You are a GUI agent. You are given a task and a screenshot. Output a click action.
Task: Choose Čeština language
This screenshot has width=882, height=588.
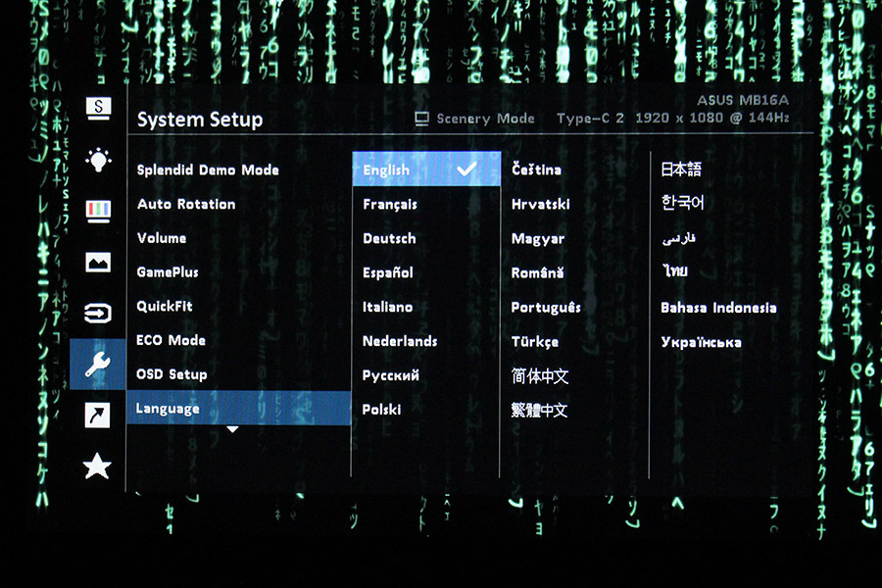coord(536,170)
